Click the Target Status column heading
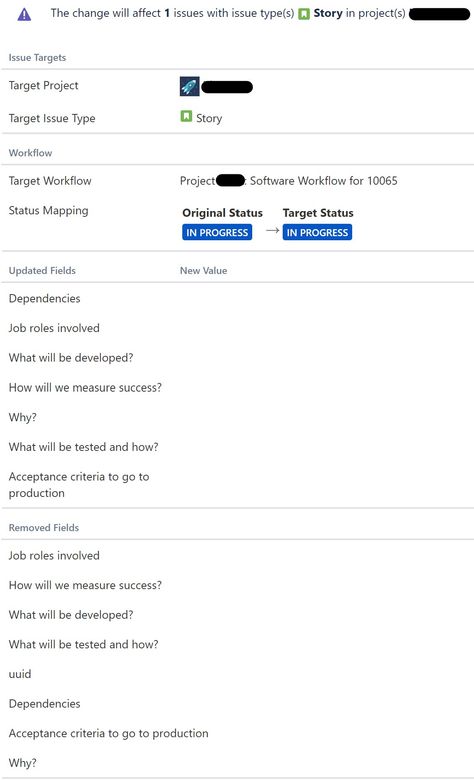The height and width of the screenshot is (780, 474). 318,213
